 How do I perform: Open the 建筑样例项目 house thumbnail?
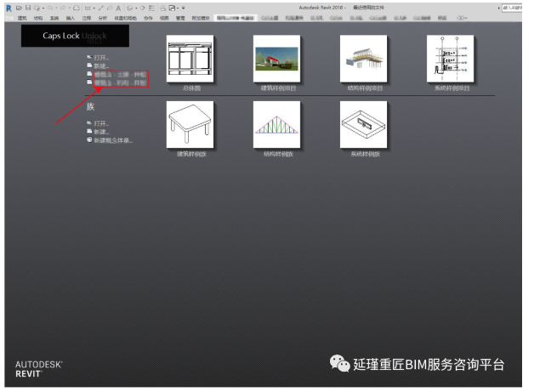[x=277, y=59]
